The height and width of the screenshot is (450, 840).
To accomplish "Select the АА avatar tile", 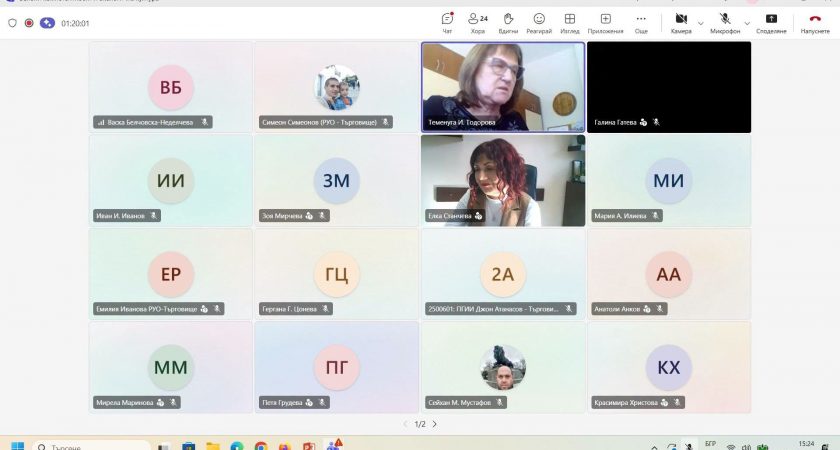I will click(x=669, y=274).
